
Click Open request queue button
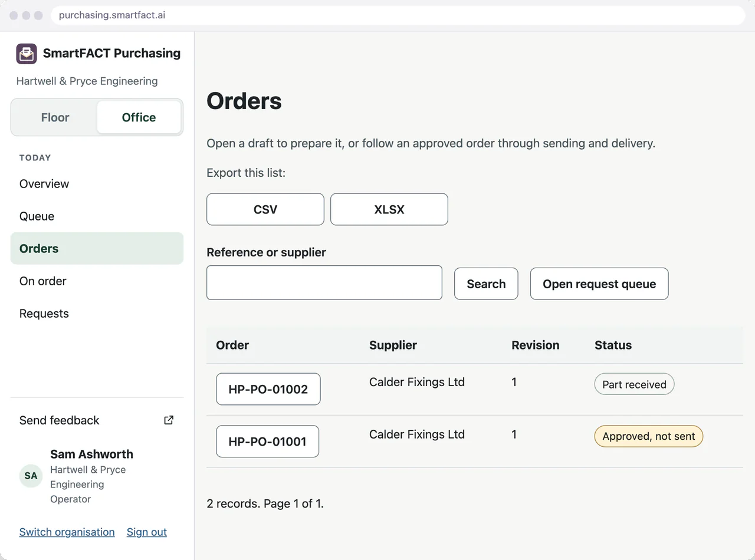[x=599, y=284]
